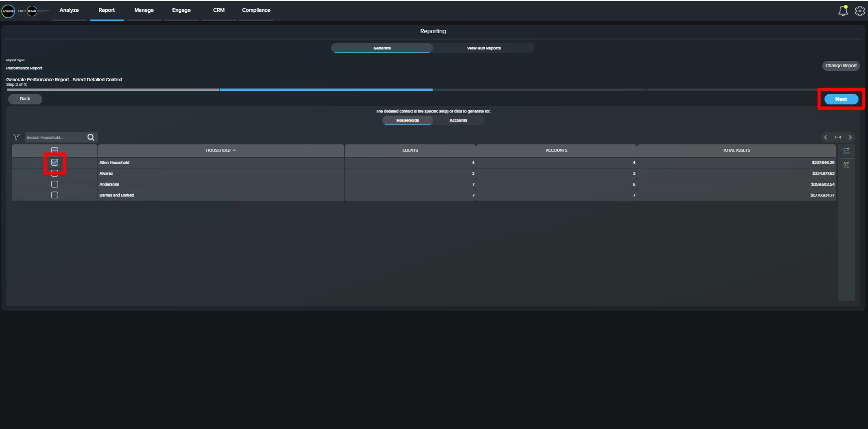The image size is (868, 429).
Task: Click total assets $237,646.29
Action: [x=823, y=163]
